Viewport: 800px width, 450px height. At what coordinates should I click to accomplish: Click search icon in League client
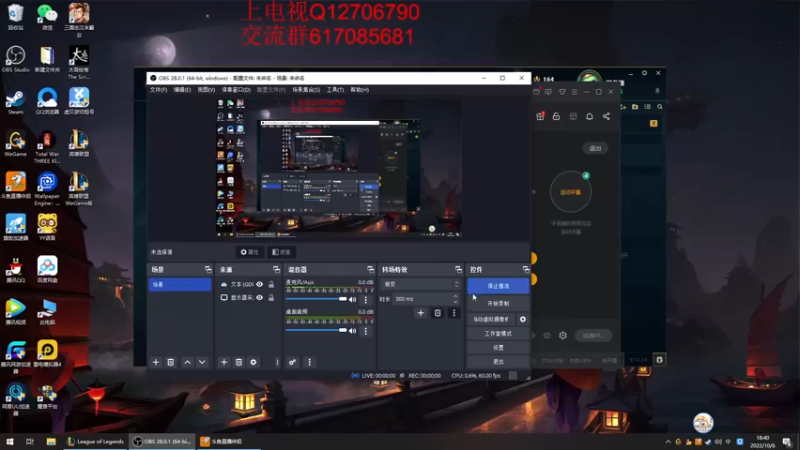tap(660, 107)
